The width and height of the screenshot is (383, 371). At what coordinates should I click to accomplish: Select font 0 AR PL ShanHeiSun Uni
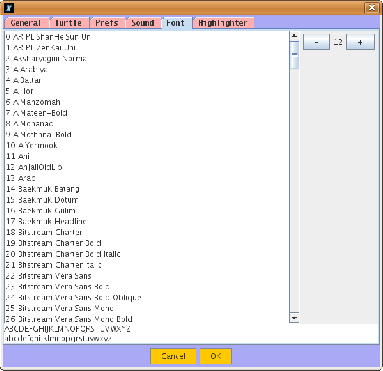147,37
